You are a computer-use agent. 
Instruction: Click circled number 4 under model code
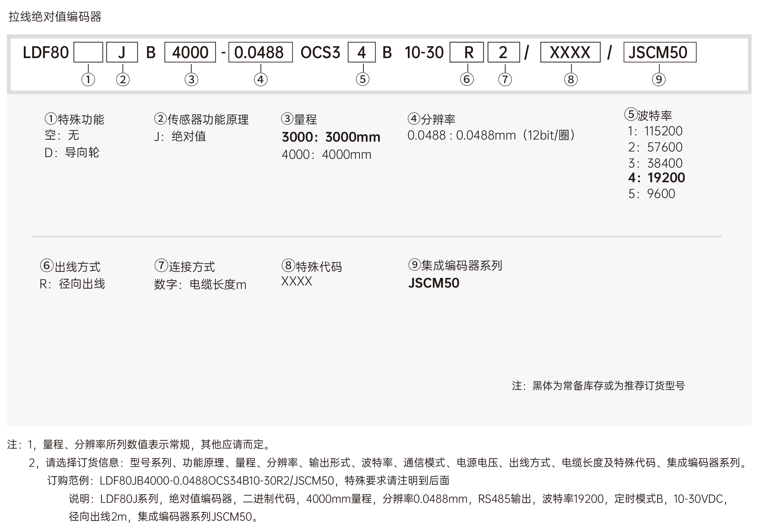(x=261, y=79)
